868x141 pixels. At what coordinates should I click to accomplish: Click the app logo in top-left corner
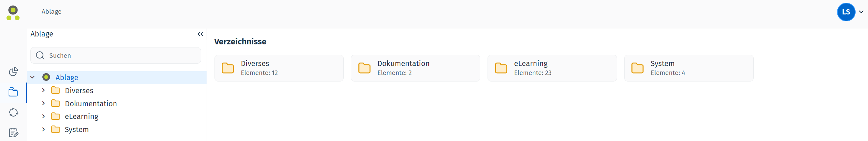click(x=13, y=13)
